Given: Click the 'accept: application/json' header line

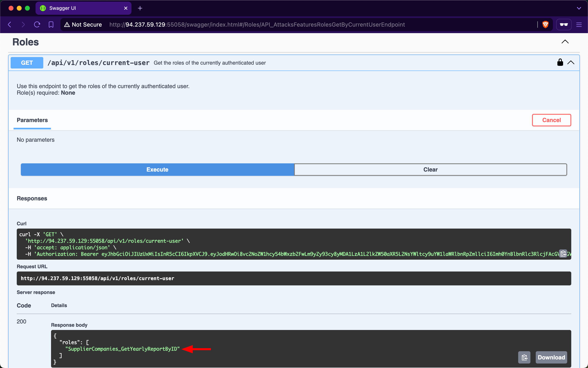Looking at the screenshot, I should tap(71, 248).
